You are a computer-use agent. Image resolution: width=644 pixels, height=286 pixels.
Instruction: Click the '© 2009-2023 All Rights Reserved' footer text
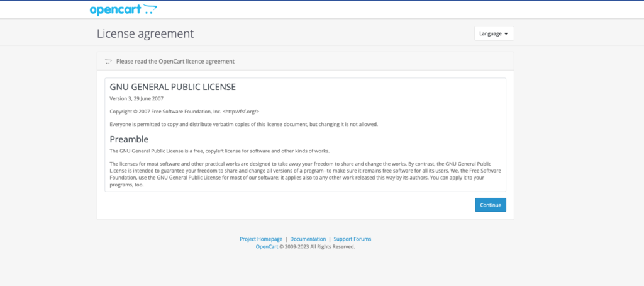pos(317,247)
